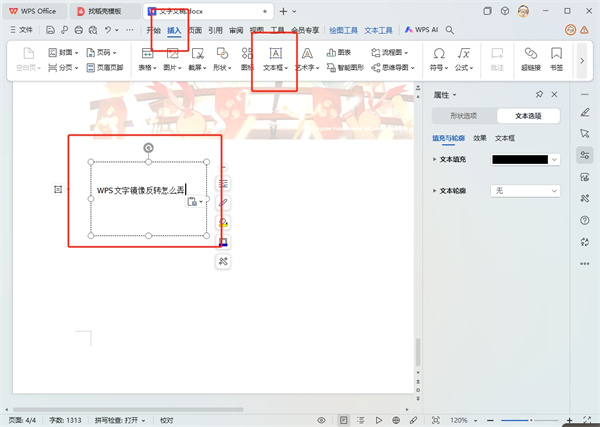
Task: Open the three-dot more icon in right sidebar
Action: point(584,264)
